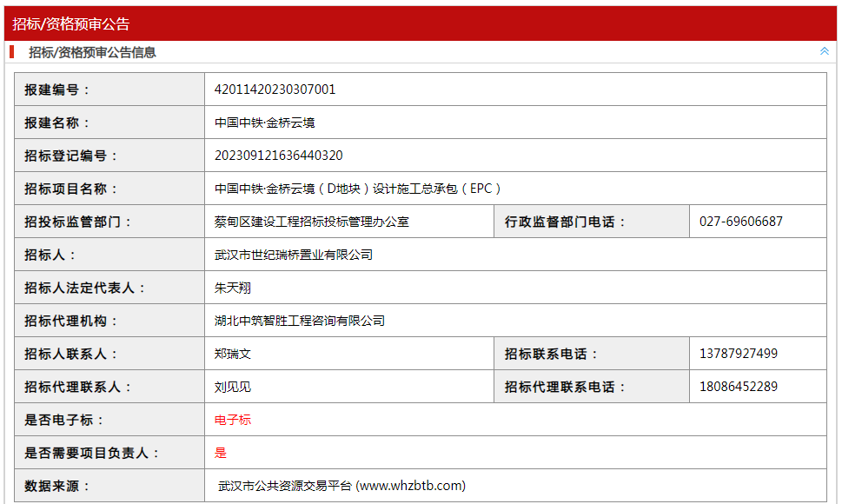Viewport: 842px width, 504px height.
Task: Select the 招标人法定代表人 label
Action: pyautogui.click(x=85, y=288)
